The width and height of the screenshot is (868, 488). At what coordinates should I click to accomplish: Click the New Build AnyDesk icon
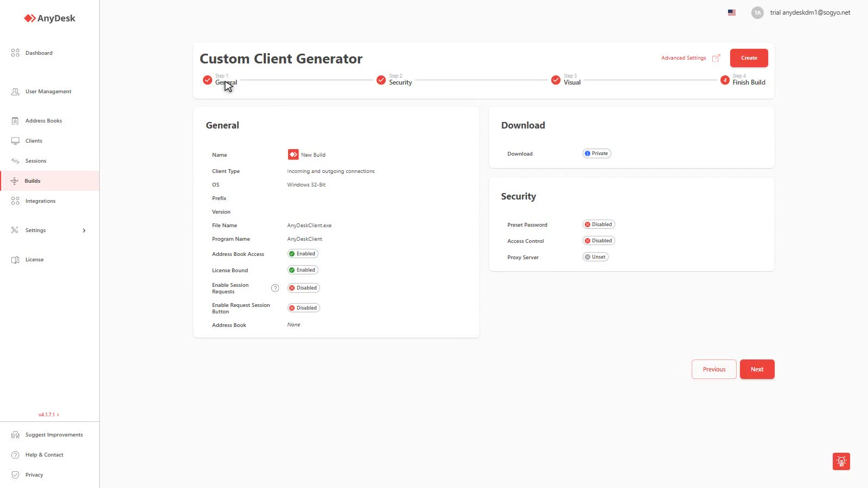click(293, 155)
